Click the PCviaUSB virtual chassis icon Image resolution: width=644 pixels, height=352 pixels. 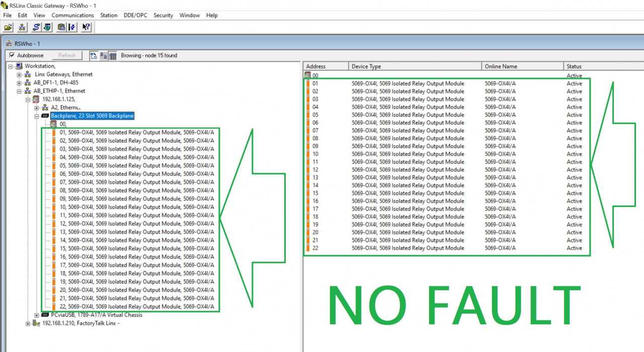(x=45, y=315)
